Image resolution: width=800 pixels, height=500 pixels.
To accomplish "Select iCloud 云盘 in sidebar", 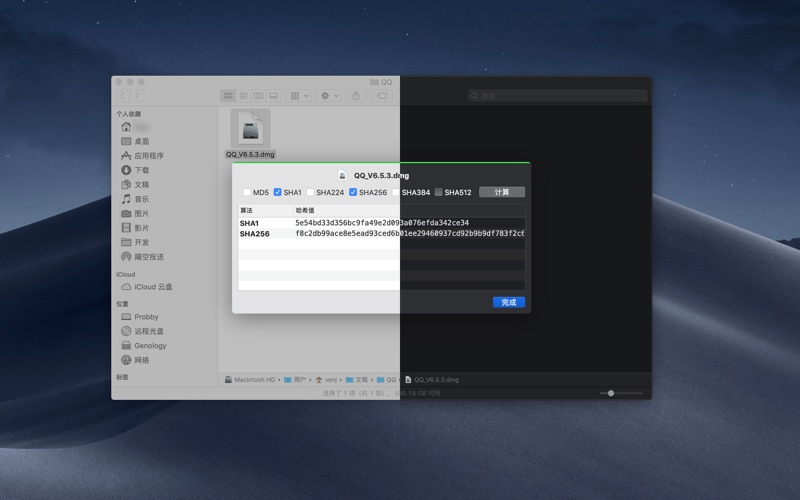I will (x=152, y=287).
